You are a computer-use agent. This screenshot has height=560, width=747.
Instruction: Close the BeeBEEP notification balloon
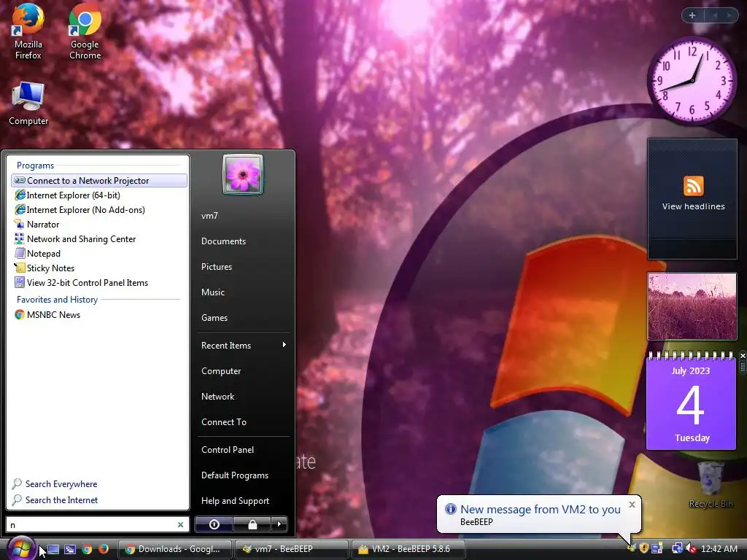pyautogui.click(x=632, y=505)
